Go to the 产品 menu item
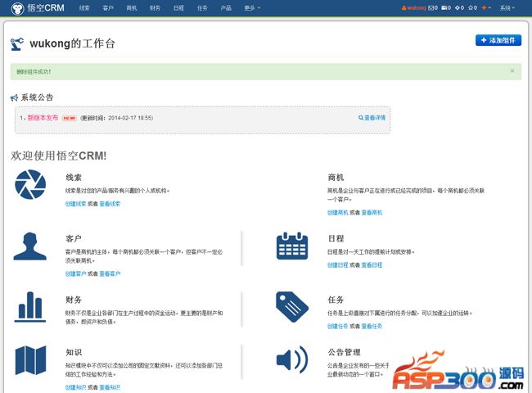The image size is (532, 393). click(x=226, y=7)
